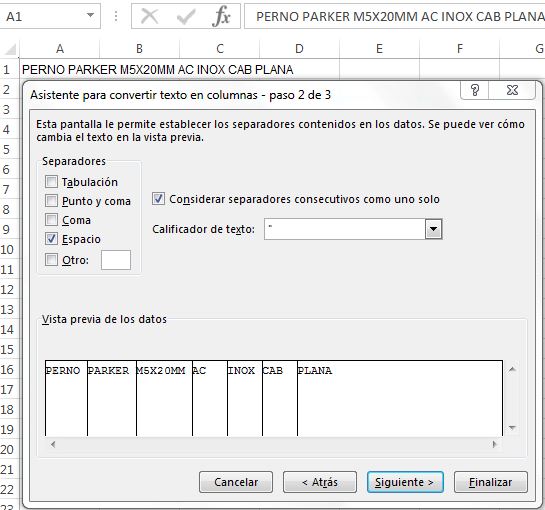Click the Siguiente > button

(405, 482)
